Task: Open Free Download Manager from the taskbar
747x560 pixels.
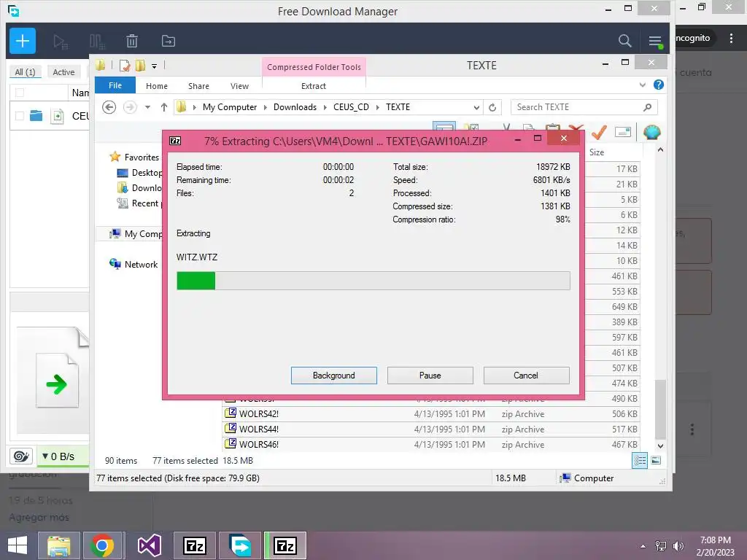Action: pyautogui.click(x=240, y=545)
